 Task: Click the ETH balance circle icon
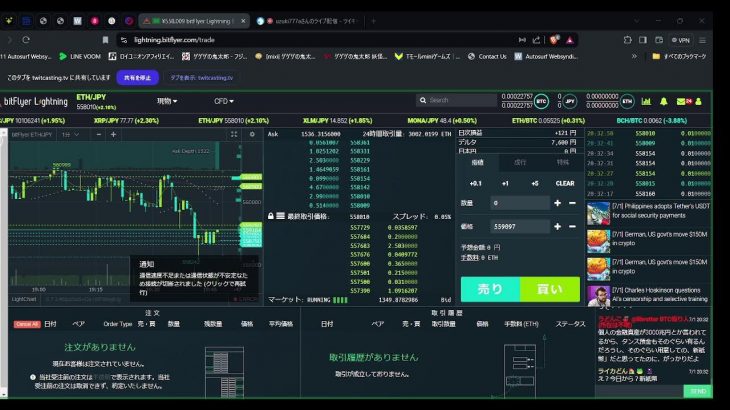627,101
